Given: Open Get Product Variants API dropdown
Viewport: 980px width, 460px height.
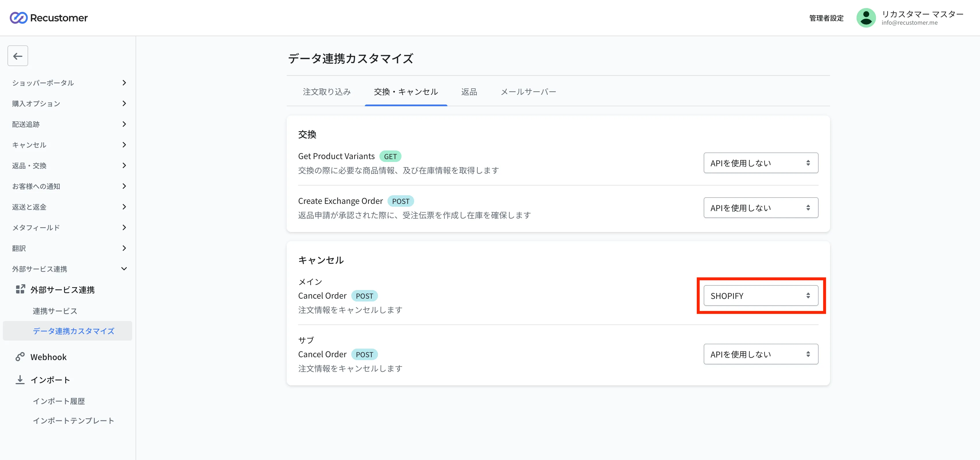Looking at the screenshot, I should tap(761, 163).
